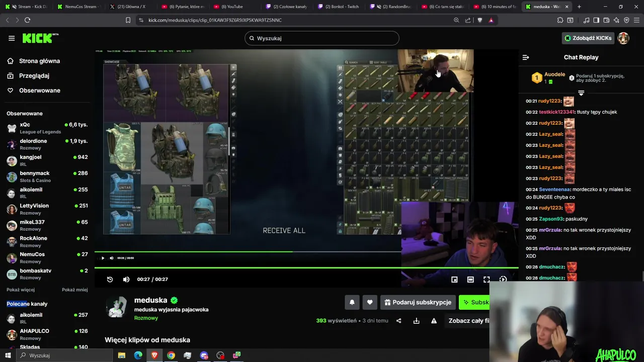Open Brave Leo AI sparkle icon
Image resolution: width=644 pixels, height=362 pixels.
coord(616,20)
